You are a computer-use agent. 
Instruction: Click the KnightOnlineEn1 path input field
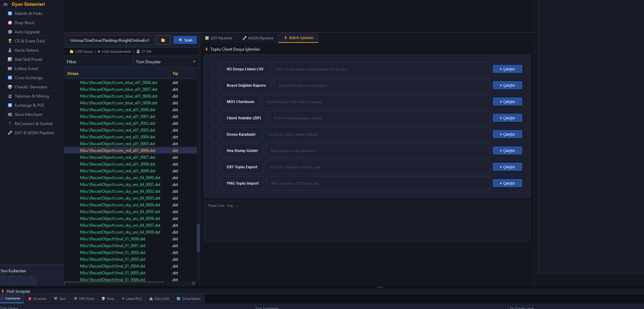click(x=110, y=40)
